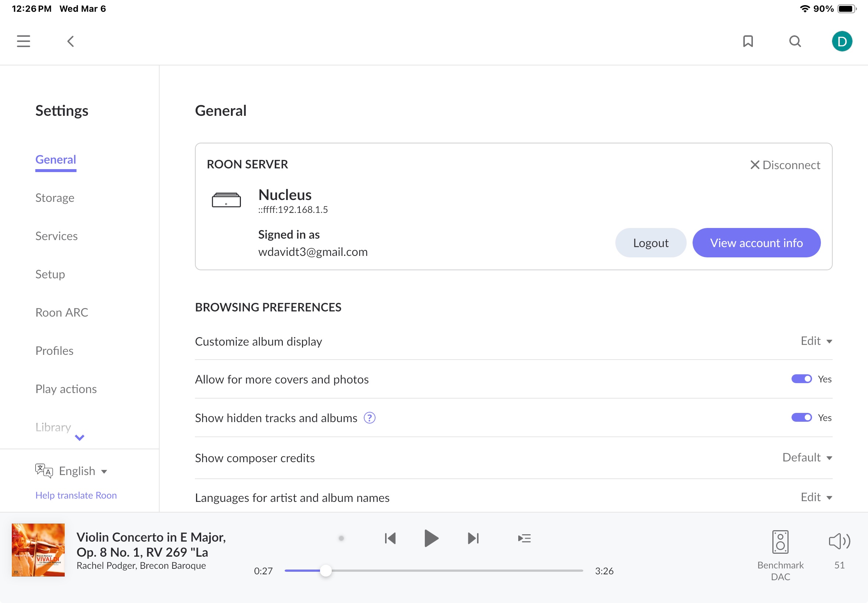Select the Setup settings tab
The width and height of the screenshot is (868, 603).
click(x=50, y=274)
